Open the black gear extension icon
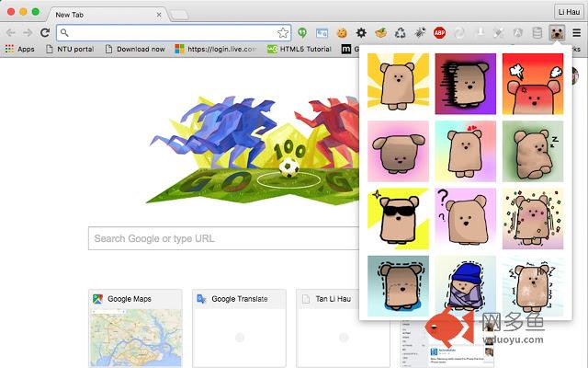 click(x=361, y=33)
